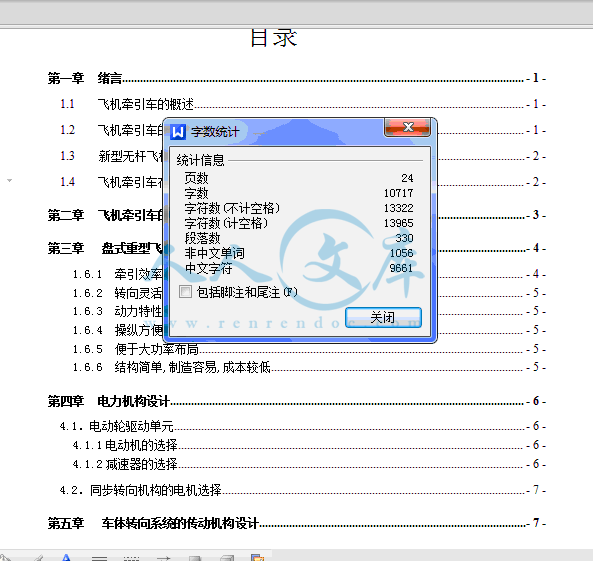Image resolution: width=593 pixels, height=561 pixels.
Task: Open the 第四章 电力机构设计 contents entry
Action: pos(296,401)
